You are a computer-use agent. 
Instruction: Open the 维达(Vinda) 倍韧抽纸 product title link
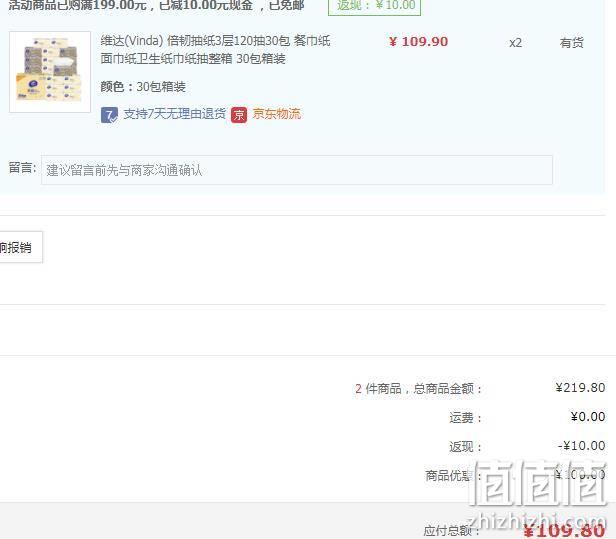(x=215, y=50)
